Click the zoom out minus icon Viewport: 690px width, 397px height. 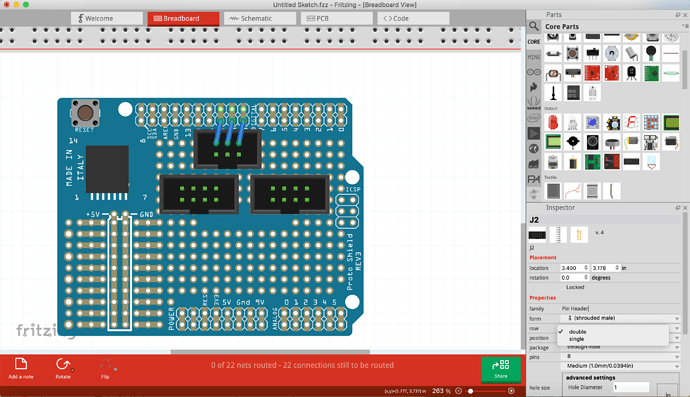(459, 391)
